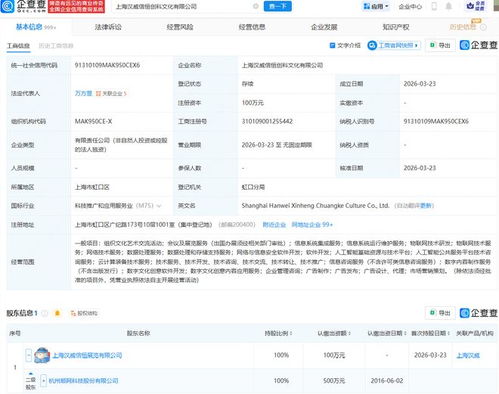Select the 核准日期 value 2026-03-23
Image resolution: width=499 pixels, height=394 pixels.
(420, 168)
